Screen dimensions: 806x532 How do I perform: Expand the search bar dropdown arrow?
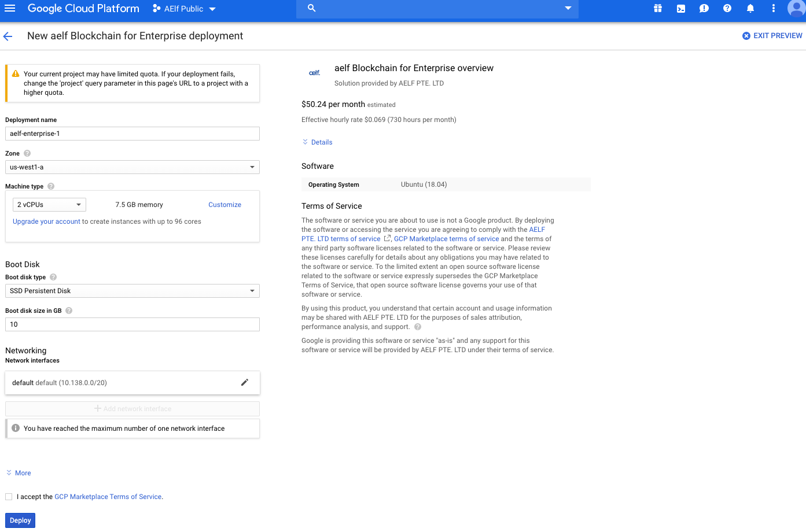click(568, 8)
